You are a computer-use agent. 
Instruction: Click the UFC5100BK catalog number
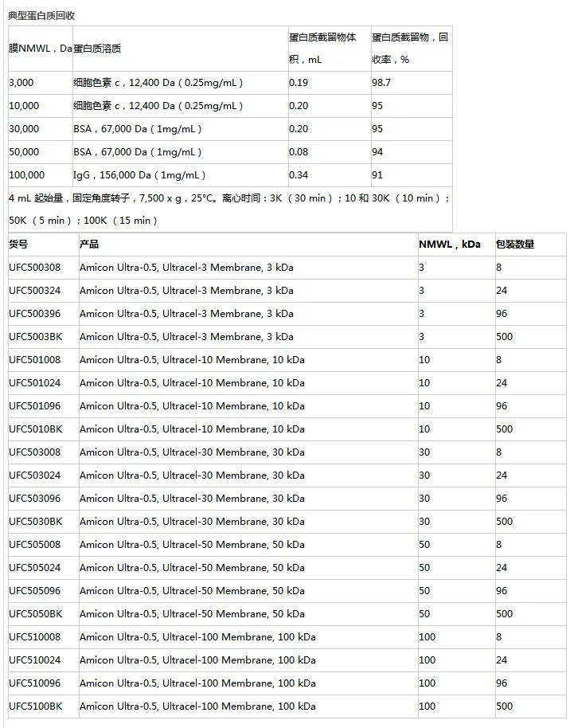[36, 706]
